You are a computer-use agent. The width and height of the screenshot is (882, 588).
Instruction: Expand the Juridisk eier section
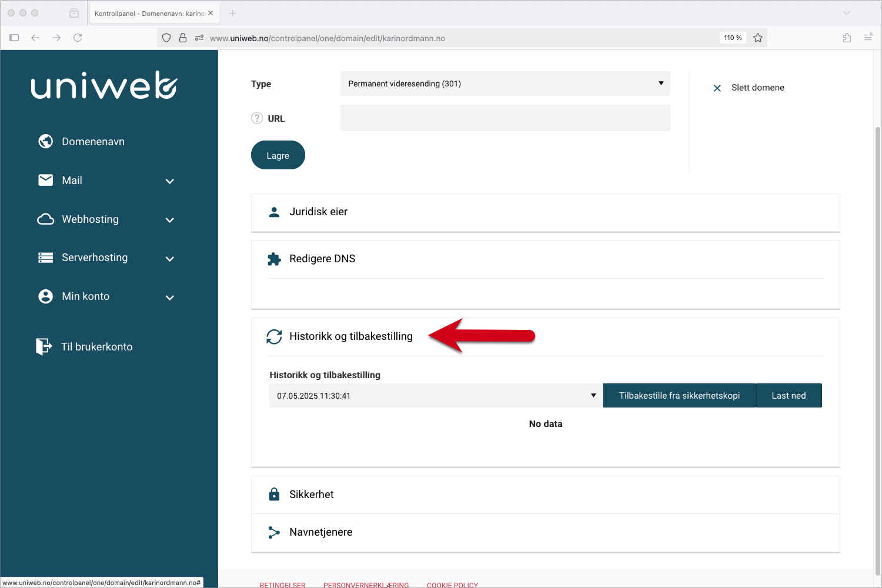(545, 212)
